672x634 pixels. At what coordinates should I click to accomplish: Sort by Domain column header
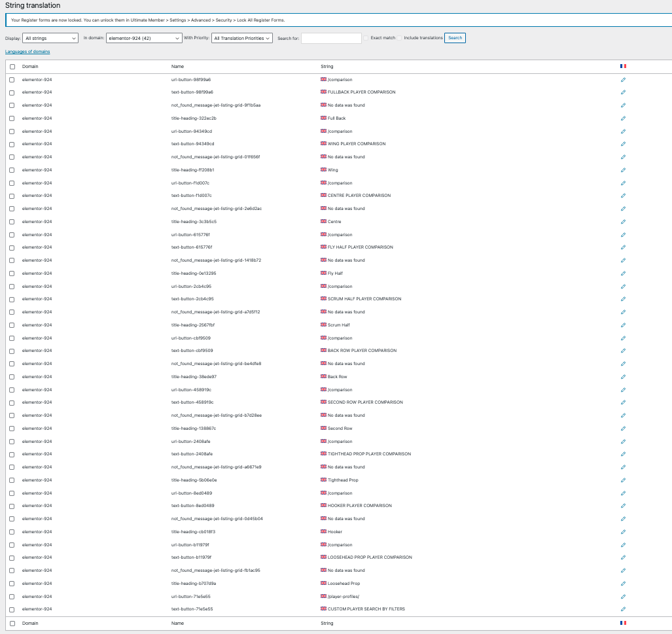pos(30,67)
